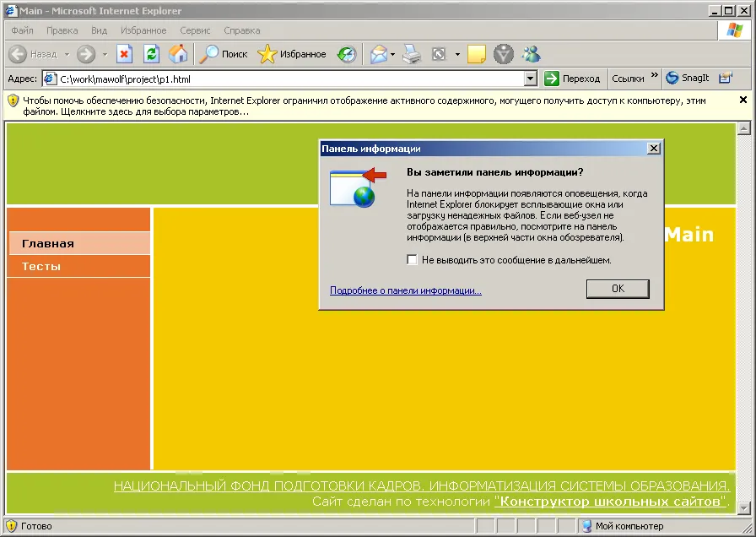Open Search (Поиск) in toolbar
This screenshot has height=537, width=756.
[x=224, y=54]
